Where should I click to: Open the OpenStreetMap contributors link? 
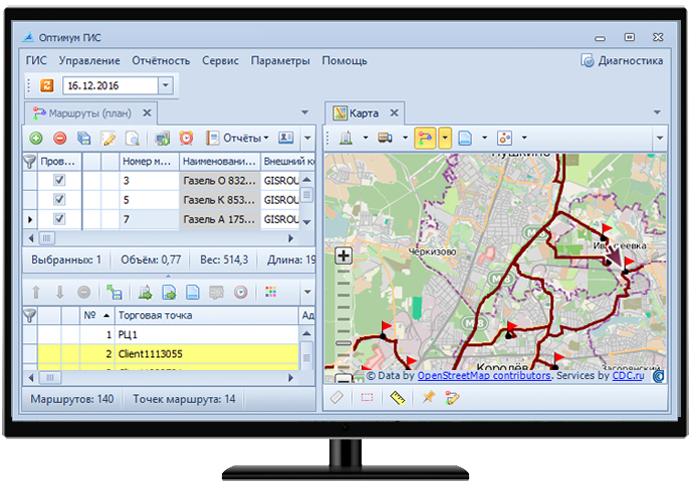click(x=484, y=376)
